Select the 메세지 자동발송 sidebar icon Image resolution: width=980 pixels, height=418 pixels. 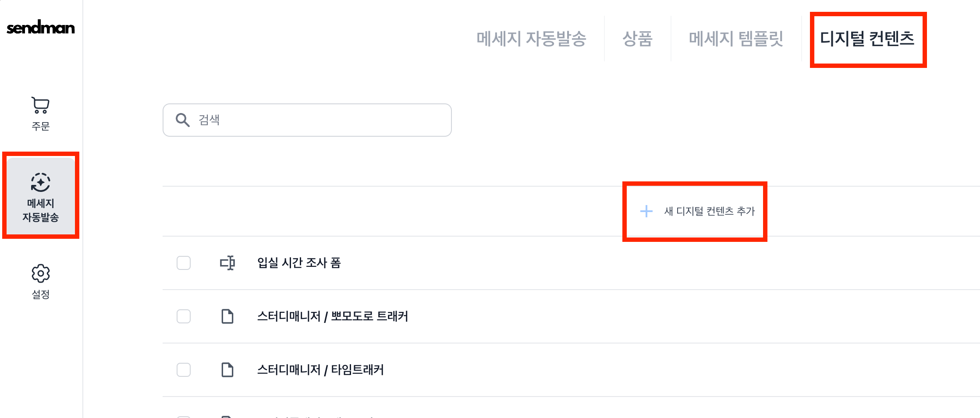[x=41, y=183]
